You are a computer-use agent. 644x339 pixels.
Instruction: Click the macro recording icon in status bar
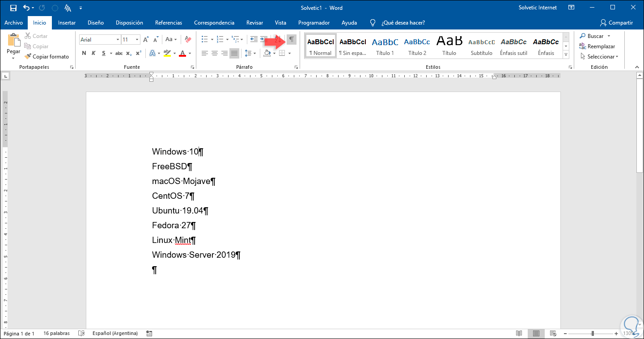point(149,334)
